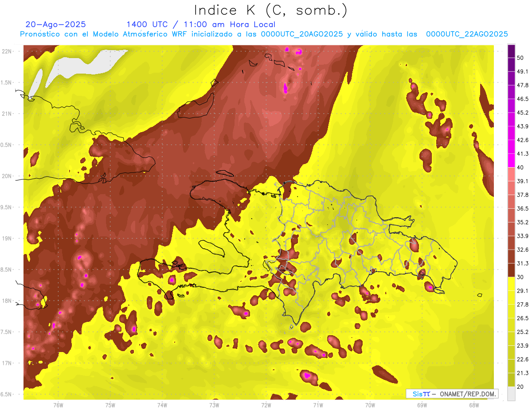Screen dimensions: 532x411
Task: Click the 'Indice K (C, somb.)' title
Action: pos(270,10)
